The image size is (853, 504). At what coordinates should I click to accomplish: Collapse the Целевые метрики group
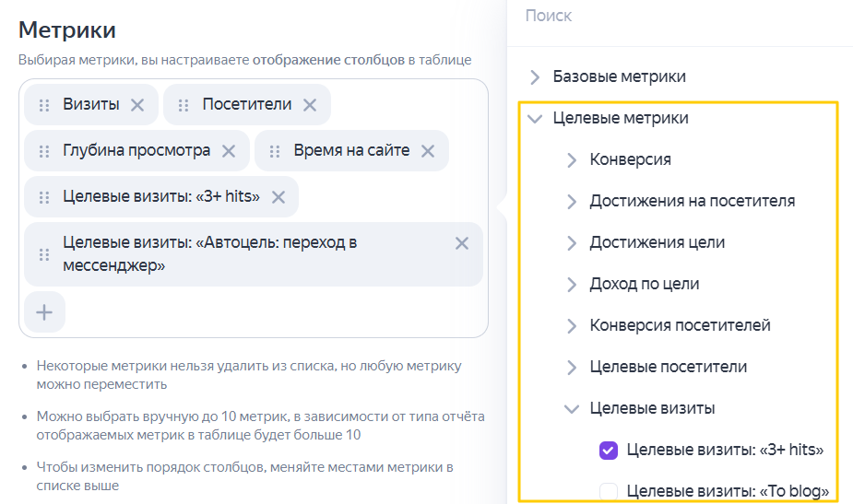pos(535,119)
